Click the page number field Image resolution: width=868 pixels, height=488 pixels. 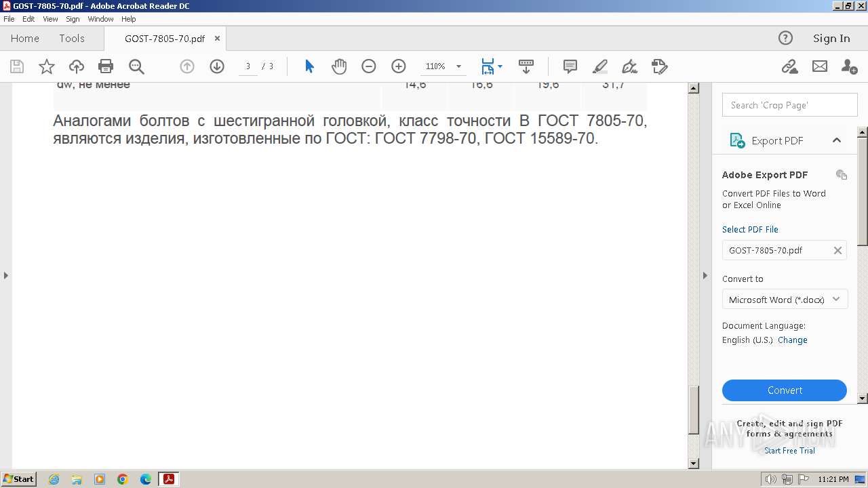pos(248,66)
